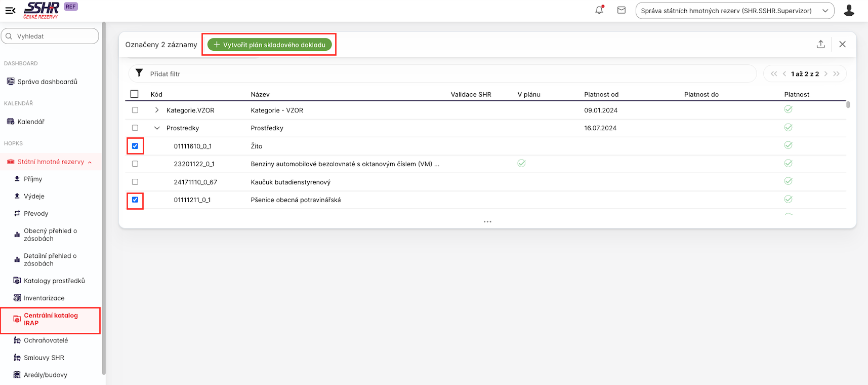The image size is (868, 385).
Task: Collapse the Prostredky tree row
Action: click(x=157, y=128)
